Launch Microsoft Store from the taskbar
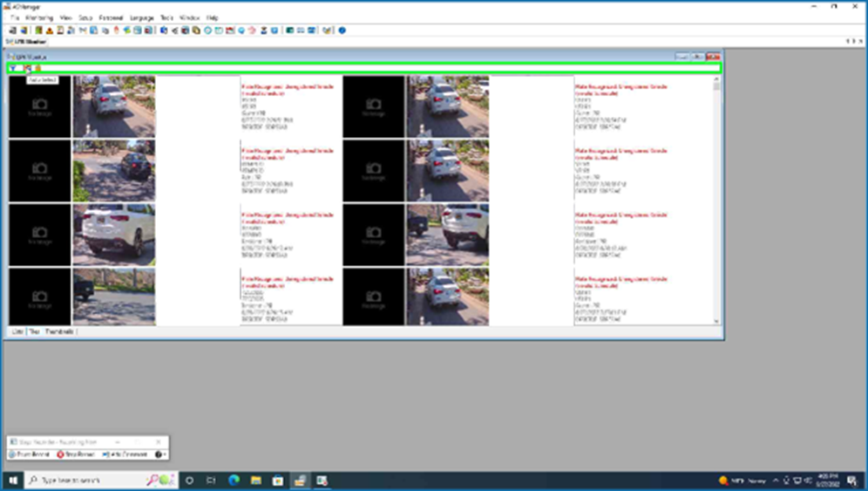 pos(277,481)
